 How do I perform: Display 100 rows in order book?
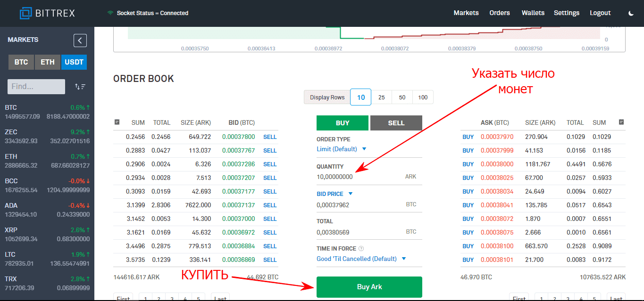click(423, 98)
